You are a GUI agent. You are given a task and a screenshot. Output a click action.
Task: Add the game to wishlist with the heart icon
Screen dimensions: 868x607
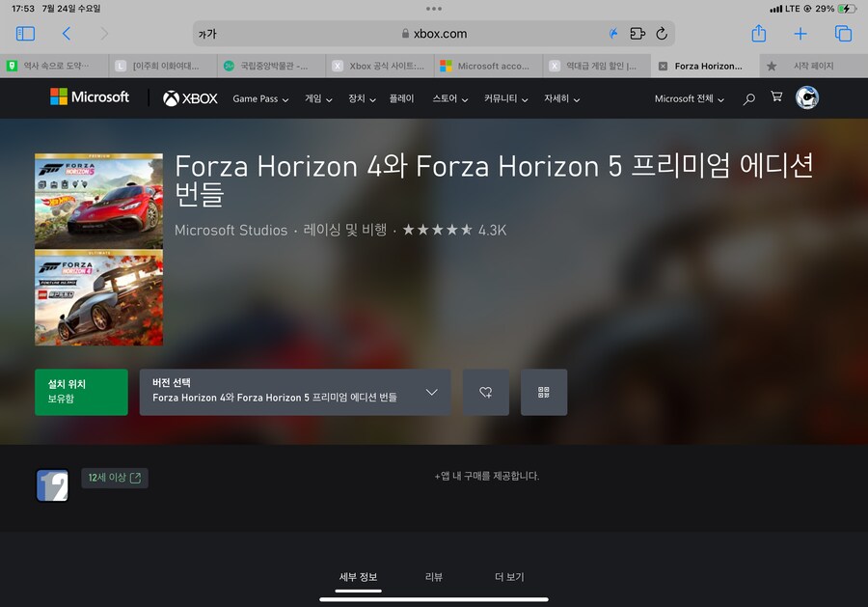[486, 392]
